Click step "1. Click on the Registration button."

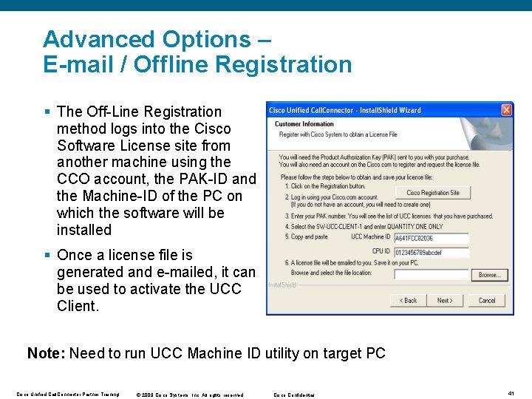pos(325,186)
